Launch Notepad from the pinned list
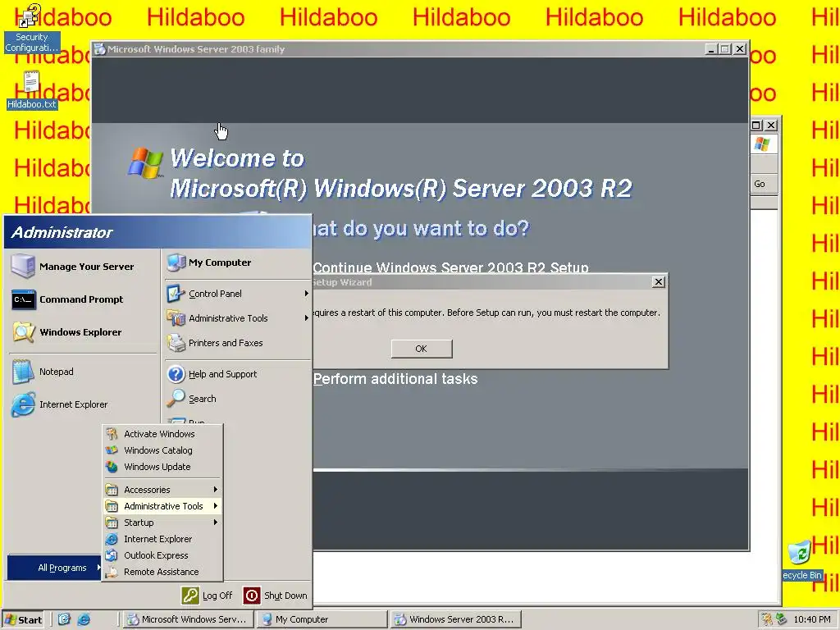The image size is (840, 630). pyautogui.click(x=83, y=372)
